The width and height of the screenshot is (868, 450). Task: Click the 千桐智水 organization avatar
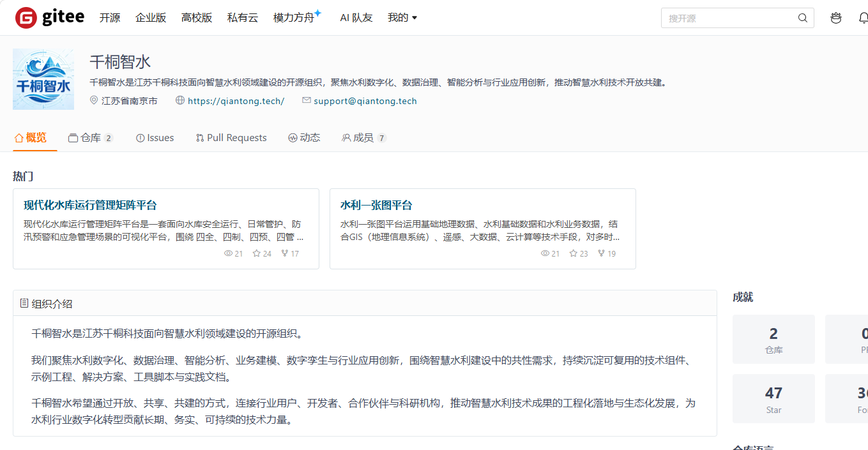(x=43, y=79)
